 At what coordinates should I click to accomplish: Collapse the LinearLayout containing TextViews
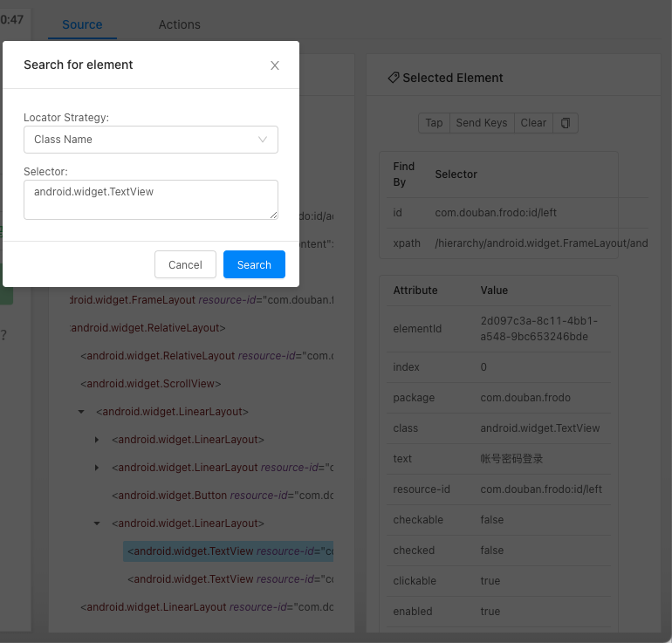coord(97,523)
